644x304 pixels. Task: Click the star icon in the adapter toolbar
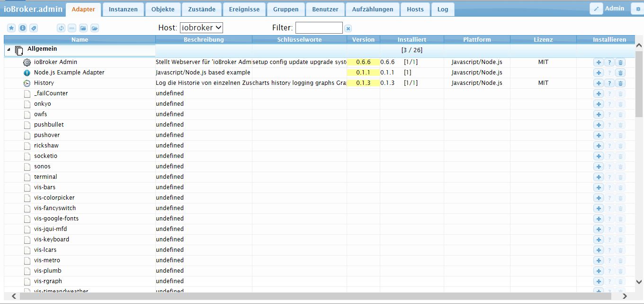pos(11,28)
